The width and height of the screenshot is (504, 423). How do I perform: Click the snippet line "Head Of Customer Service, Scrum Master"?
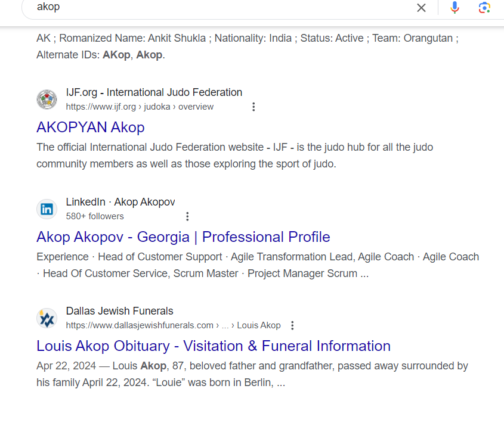click(203, 273)
